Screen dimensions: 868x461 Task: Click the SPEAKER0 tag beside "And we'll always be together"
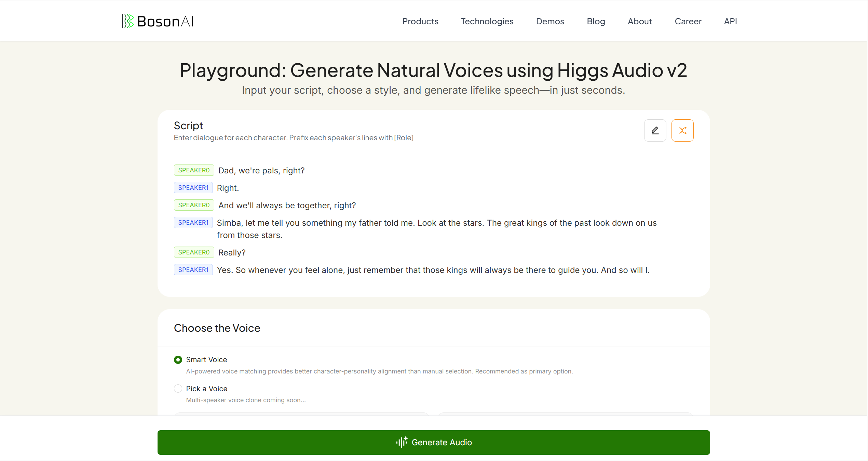coord(194,205)
